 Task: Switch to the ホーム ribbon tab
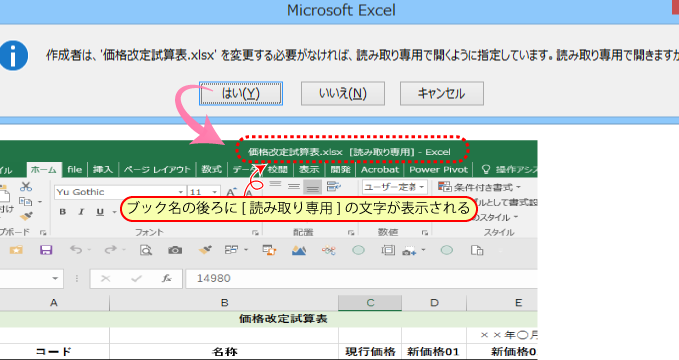coord(44,169)
